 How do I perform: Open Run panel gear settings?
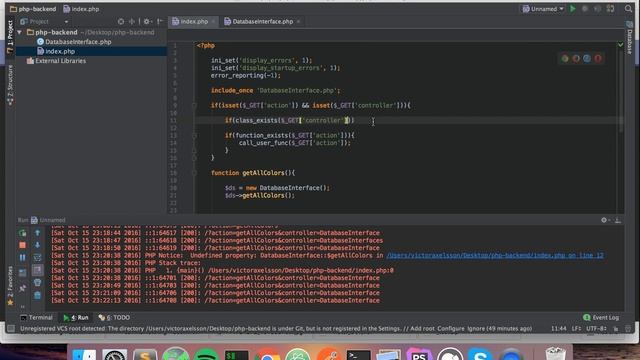coord(605,220)
